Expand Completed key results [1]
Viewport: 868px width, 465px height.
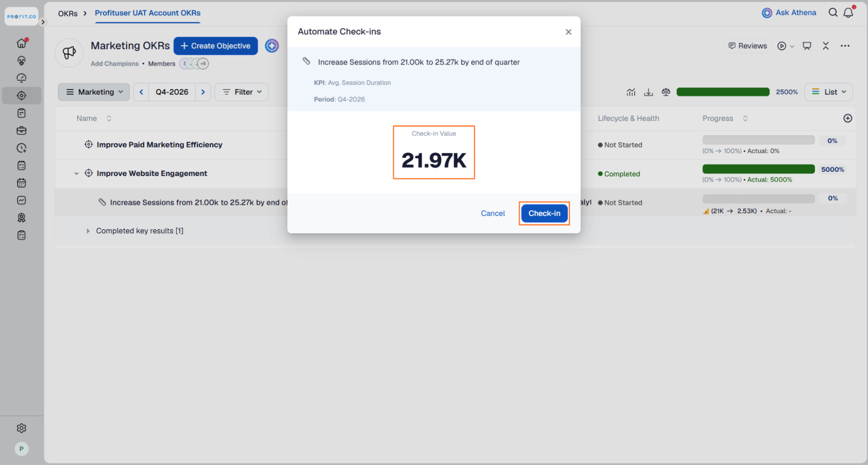pos(88,231)
